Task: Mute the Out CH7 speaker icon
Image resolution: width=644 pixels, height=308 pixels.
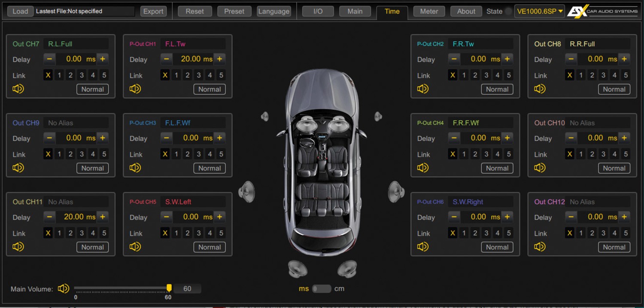Action: 18,89
